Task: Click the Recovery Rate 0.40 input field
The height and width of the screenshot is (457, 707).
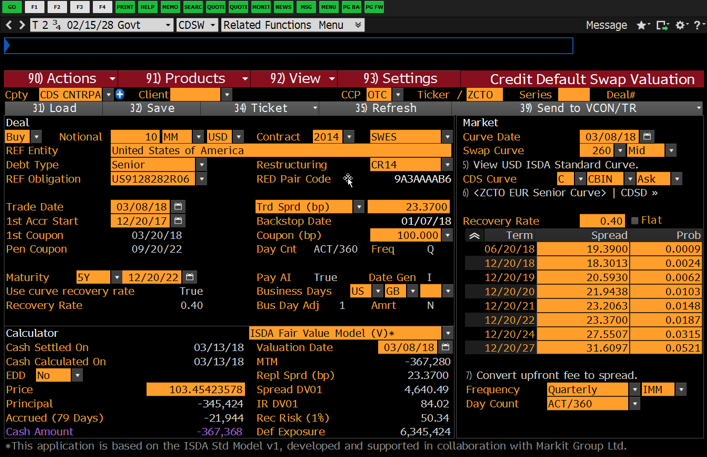Action: [600, 221]
